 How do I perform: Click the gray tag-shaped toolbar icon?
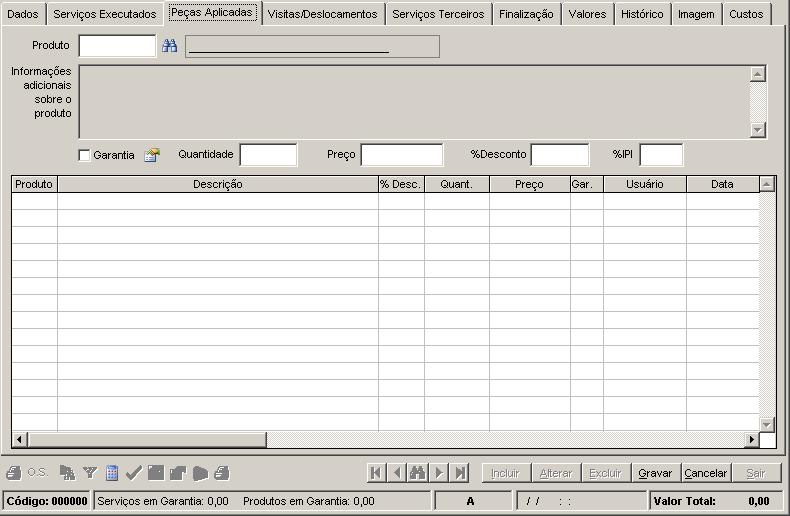coord(200,473)
